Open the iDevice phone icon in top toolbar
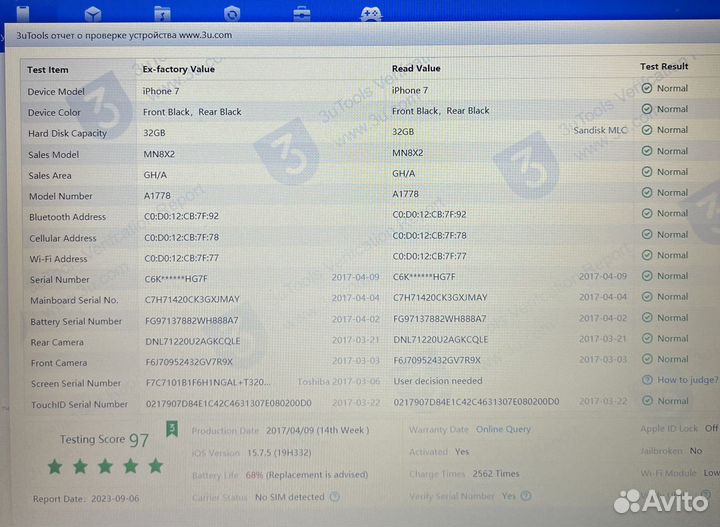This screenshot has width=720, height=527. click(x=22, y=12)
